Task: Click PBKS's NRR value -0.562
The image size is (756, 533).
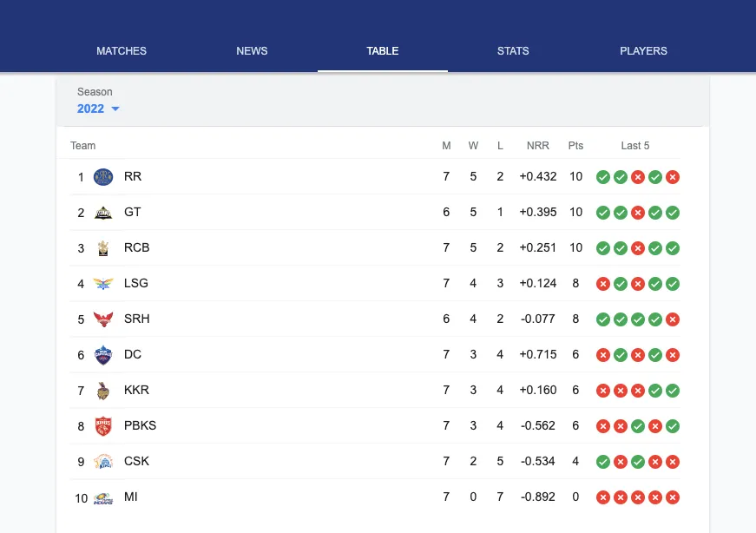Action: (538, 425)
